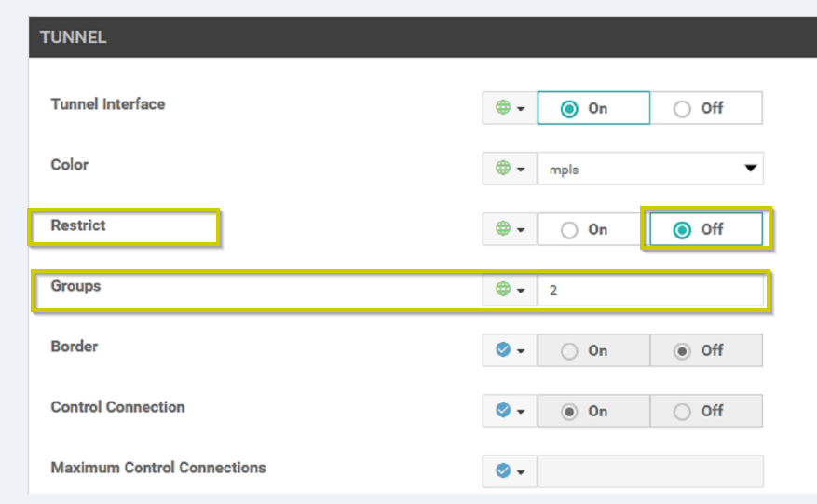Turn Restrict On
This screenshot has height=504, width=817.
[593, 229]
